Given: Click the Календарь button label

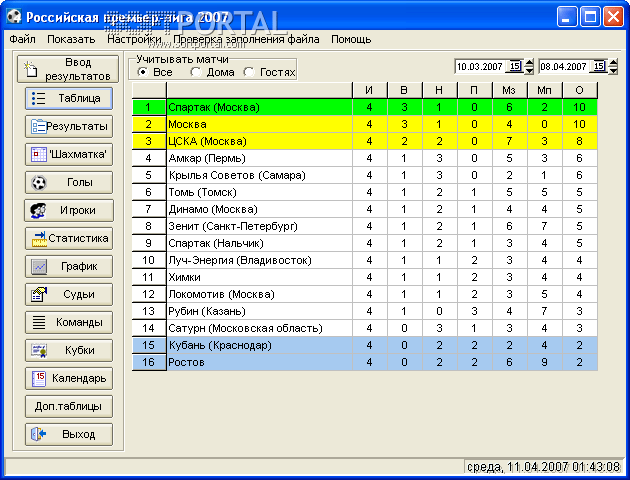Looking at the screenshot, I should (79, 378).
